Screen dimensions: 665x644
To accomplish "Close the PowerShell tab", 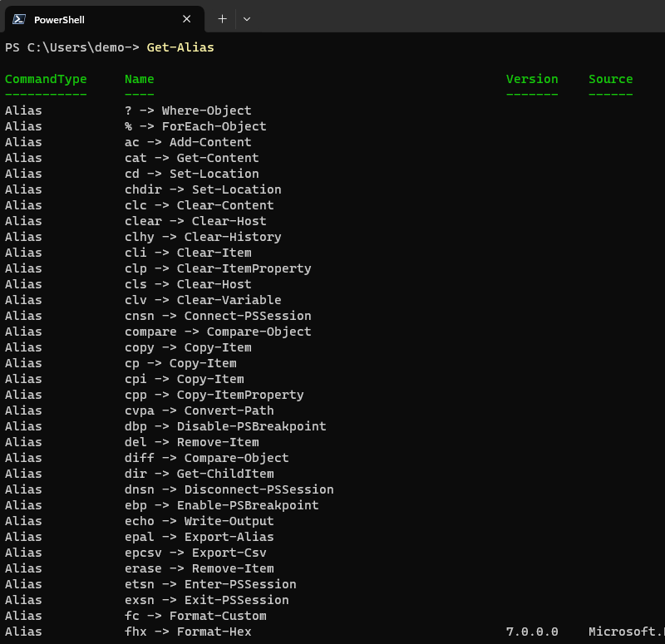I will tap(187, 19).
